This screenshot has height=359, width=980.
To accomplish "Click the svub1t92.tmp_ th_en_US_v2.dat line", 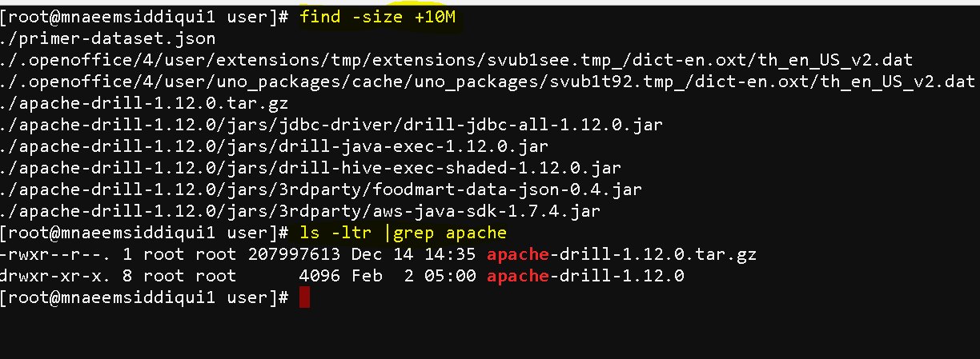I will click(x=488, y=82).
